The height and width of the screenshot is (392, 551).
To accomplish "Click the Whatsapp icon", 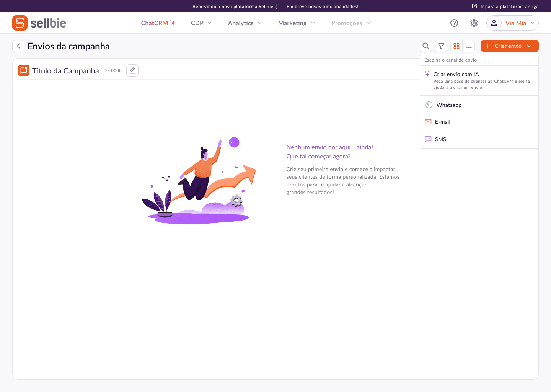I will tap(429, 105).
